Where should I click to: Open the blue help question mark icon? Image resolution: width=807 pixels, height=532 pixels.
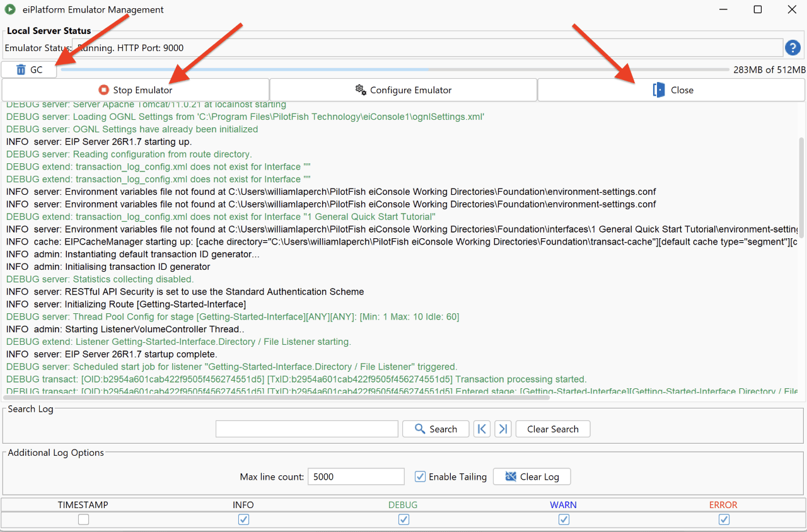[792, 48]
